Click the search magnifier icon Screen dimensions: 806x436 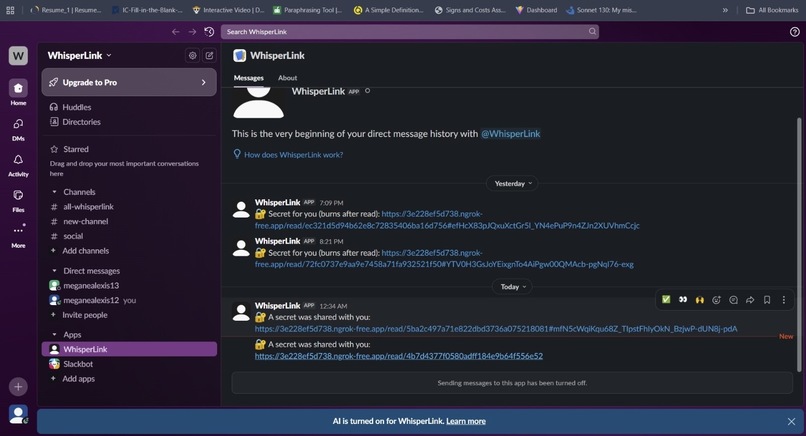[x=592, y=31]
